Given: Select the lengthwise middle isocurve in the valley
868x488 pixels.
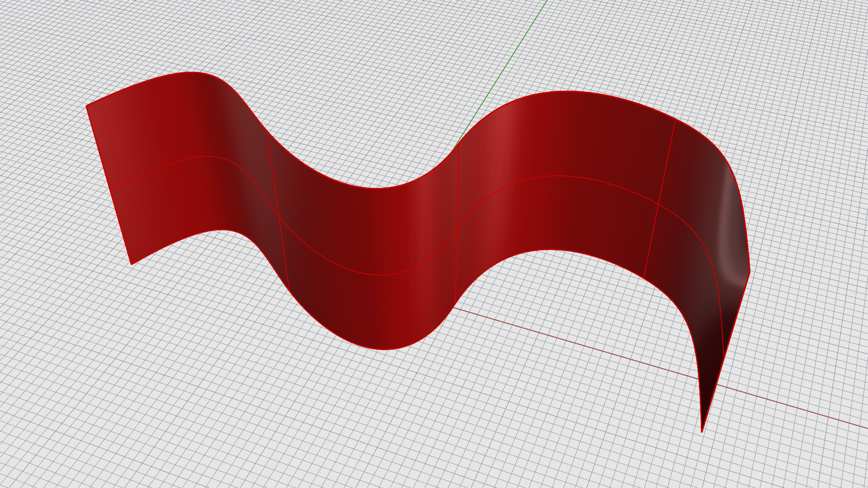Looking at the screenshot, I should click(380, 275).
